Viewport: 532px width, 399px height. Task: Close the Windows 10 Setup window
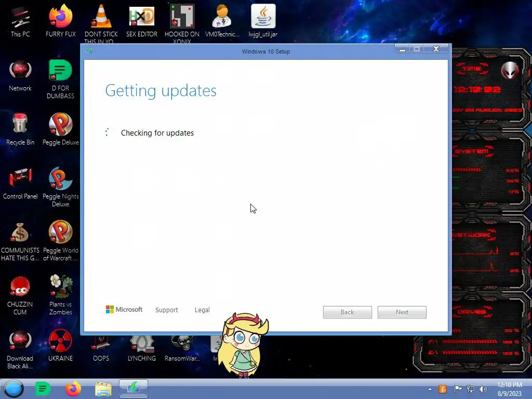tap(436, 49)
